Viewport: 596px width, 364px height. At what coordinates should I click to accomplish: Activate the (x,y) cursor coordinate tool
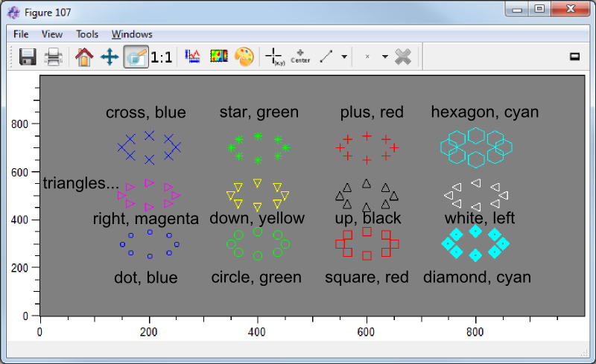point(274,57)
